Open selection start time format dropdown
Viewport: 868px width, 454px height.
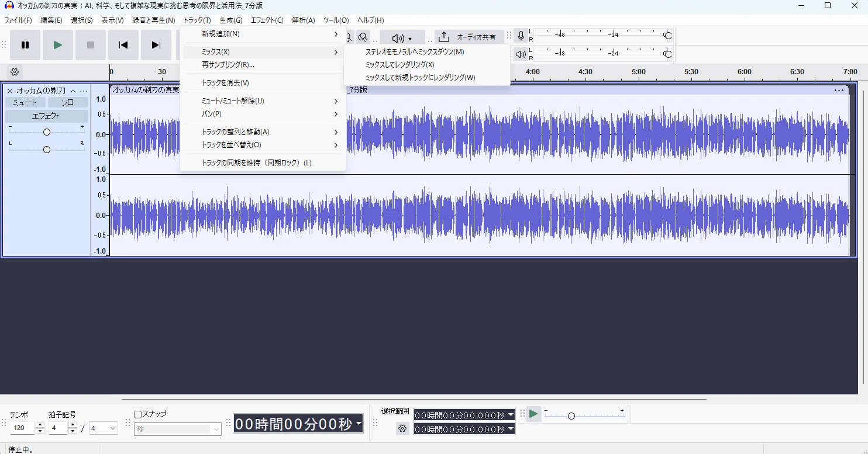[511, 415]
